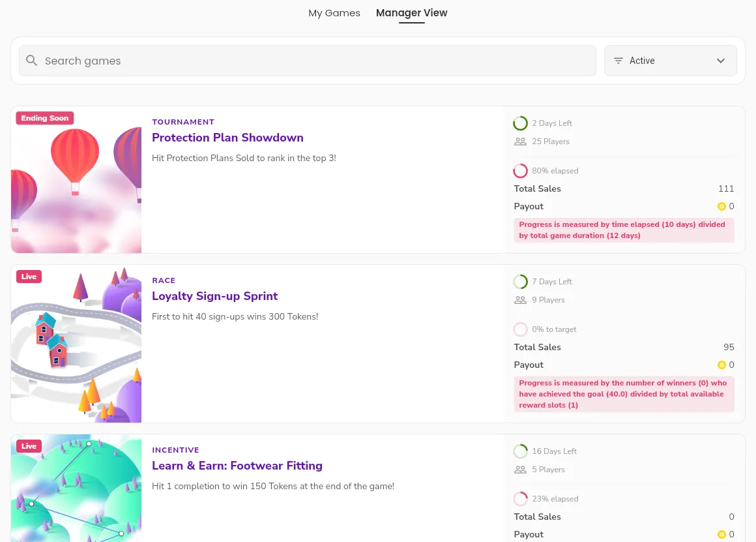Click the Total Sales label in the Incentive card
Screen dimensions: 756x542
pos(537,517)
